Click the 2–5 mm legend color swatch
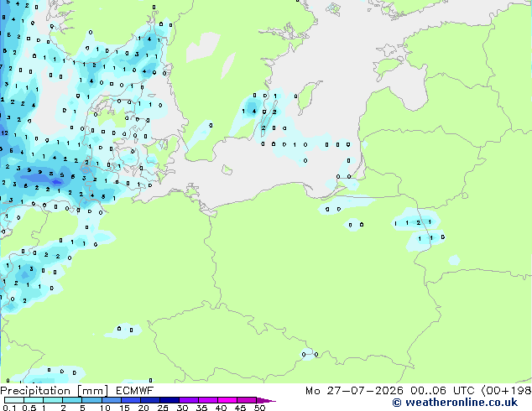 (72, 400)
